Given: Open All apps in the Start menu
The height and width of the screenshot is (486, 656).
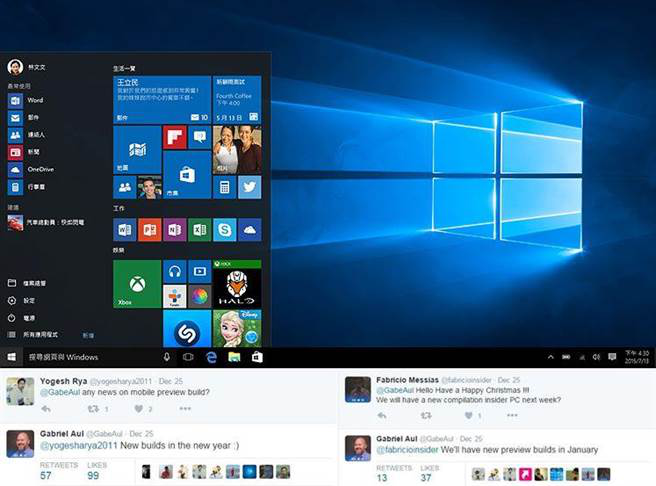Looking at the screenshot, I should click(33, 335).
